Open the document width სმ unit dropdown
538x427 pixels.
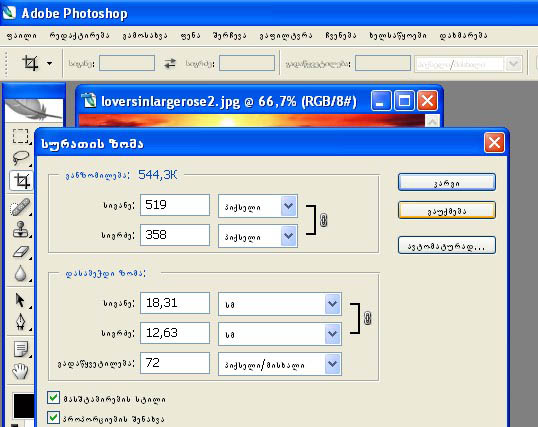click(332, 304)
